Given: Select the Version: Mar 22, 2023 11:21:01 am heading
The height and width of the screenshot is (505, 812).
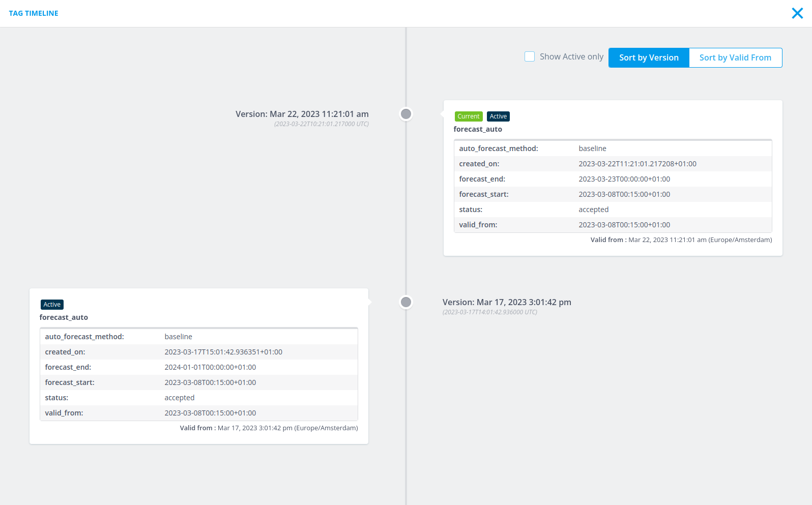Looking at the screenshot, I should coord(302,114).
